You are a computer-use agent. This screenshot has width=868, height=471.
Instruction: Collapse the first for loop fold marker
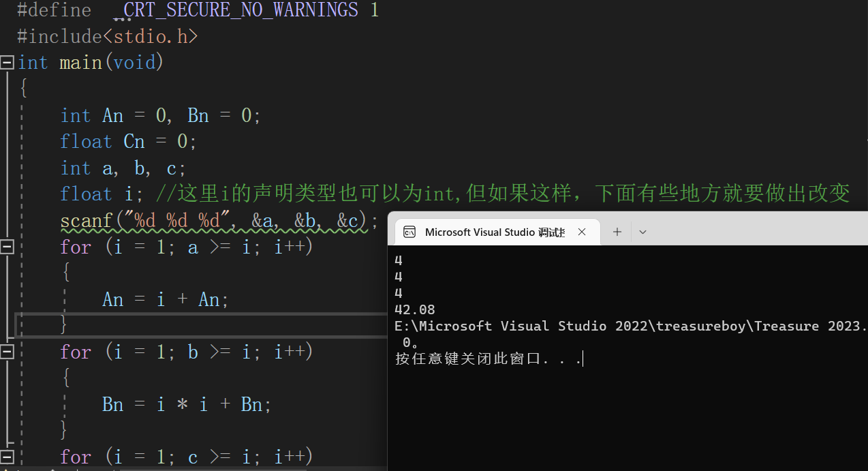pos(7,246)
